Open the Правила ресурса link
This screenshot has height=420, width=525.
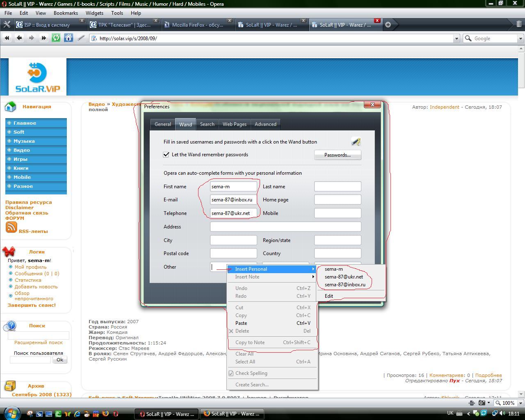click(29, 202)
